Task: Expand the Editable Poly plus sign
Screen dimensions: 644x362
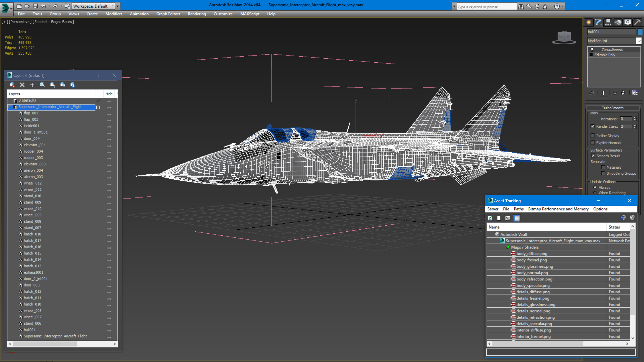Action: [x=591, y=55]
